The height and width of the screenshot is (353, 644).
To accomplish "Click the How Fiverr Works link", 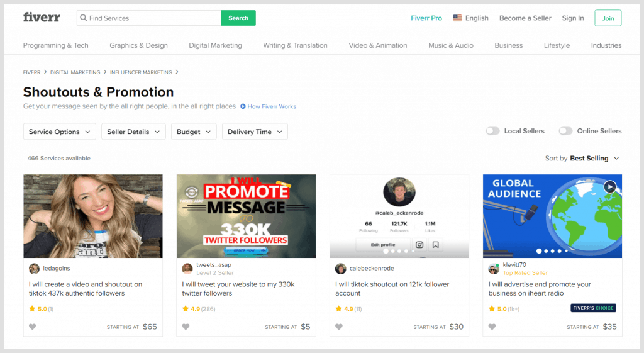I will (x=272, y=106).
